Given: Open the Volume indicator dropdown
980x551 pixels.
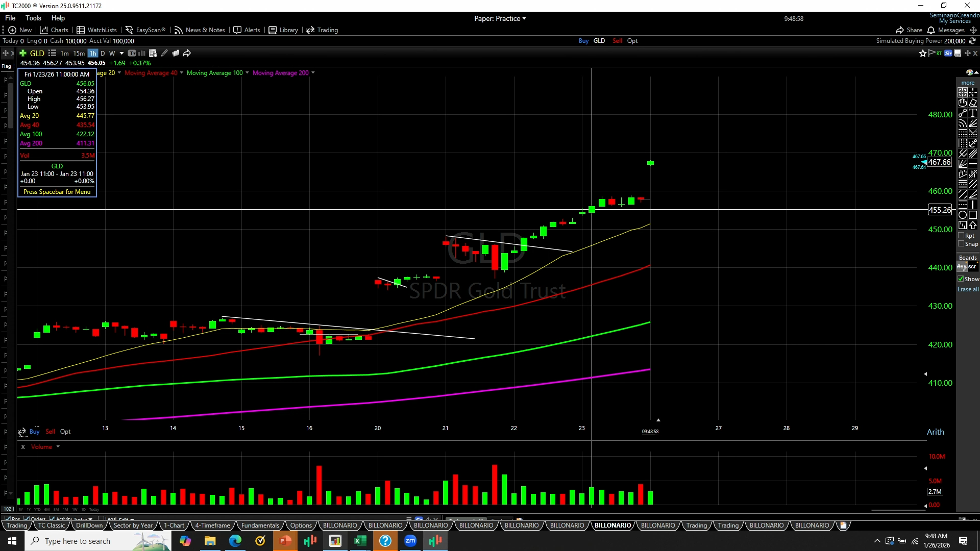Looking at the screenshot, I should tap(58, 447).
